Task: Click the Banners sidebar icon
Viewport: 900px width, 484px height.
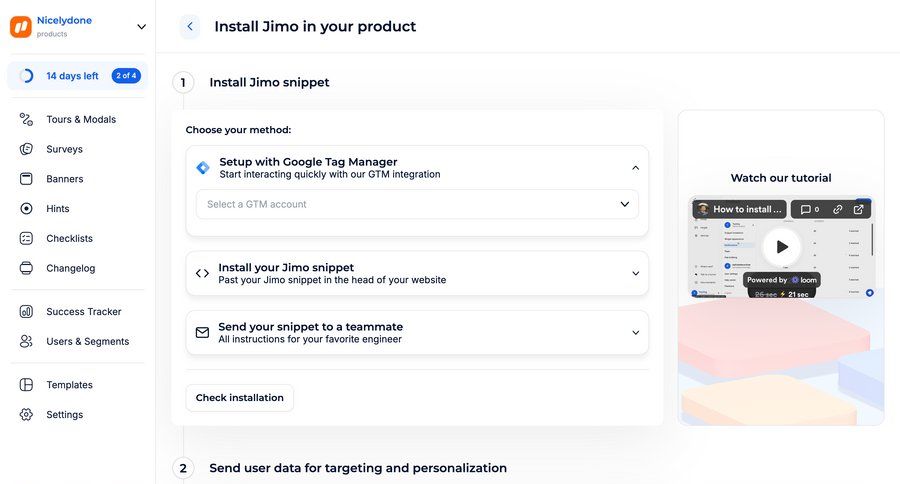Action: (26, 179)
